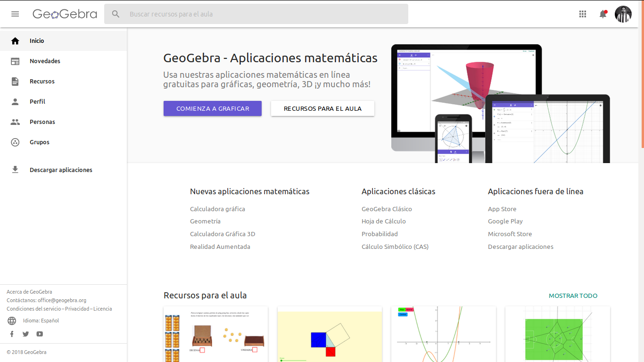
Task: Open the hamburger menu icon
Action: coord(15,14)
